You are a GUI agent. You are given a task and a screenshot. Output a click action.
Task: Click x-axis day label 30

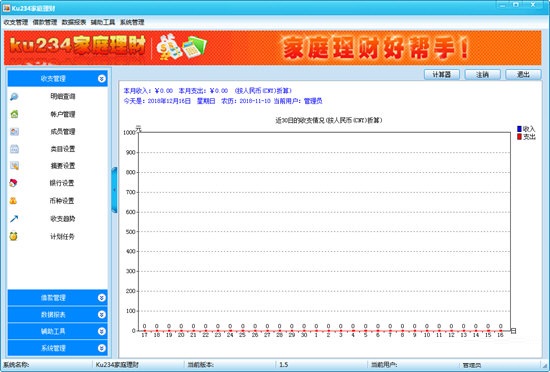coord(304,335)
